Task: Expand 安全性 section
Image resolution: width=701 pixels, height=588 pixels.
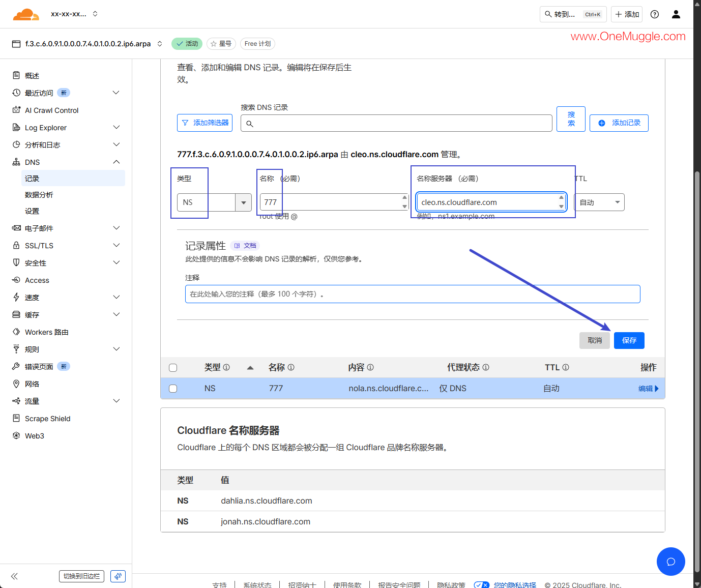Action: pos(116,262)
